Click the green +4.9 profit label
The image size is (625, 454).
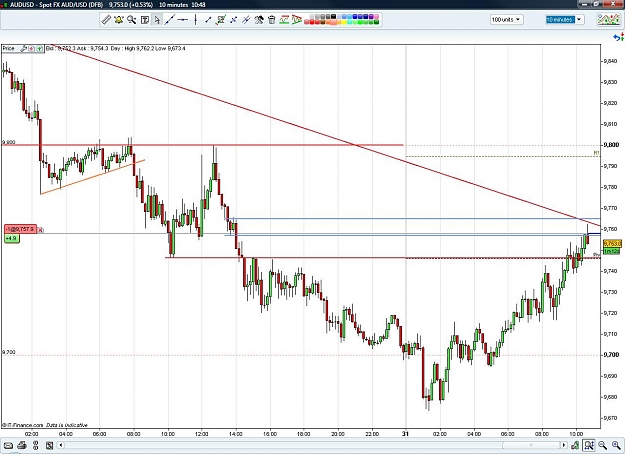pos(11,238)
